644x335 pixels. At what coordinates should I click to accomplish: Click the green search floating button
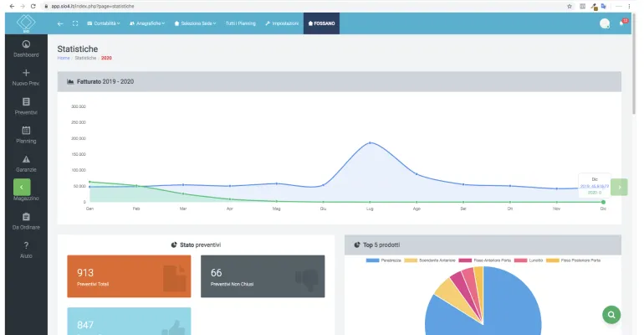point(611,315)
